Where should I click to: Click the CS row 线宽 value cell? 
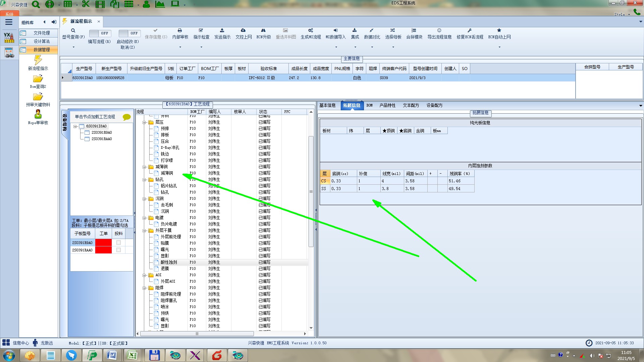coord(392,181)
